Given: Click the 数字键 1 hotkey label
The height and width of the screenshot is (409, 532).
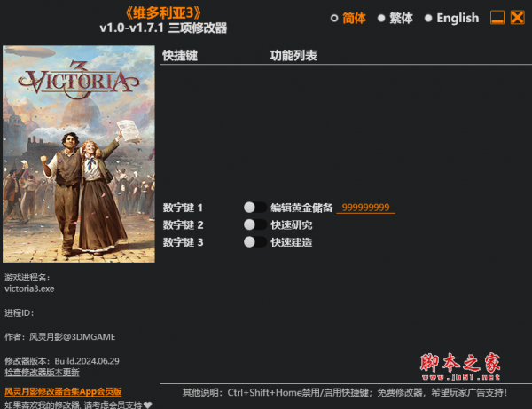Looking at the screenshot, I should (183, 208).
